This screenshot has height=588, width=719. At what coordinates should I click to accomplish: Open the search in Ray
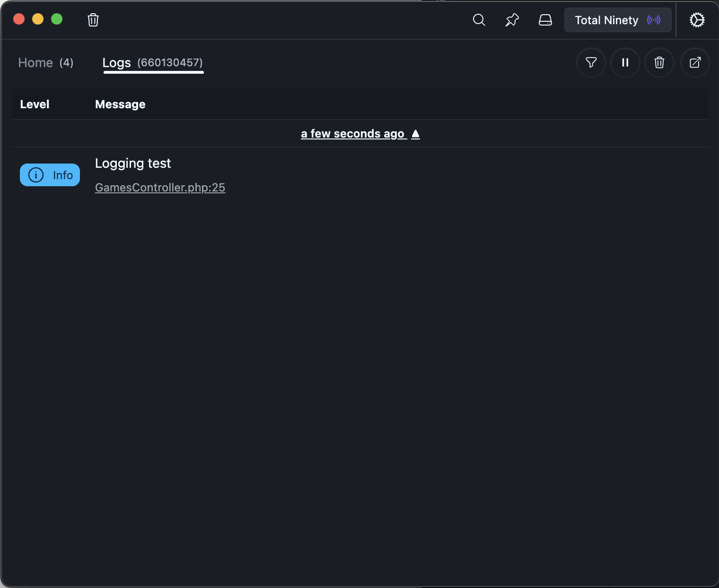(479, 20)
